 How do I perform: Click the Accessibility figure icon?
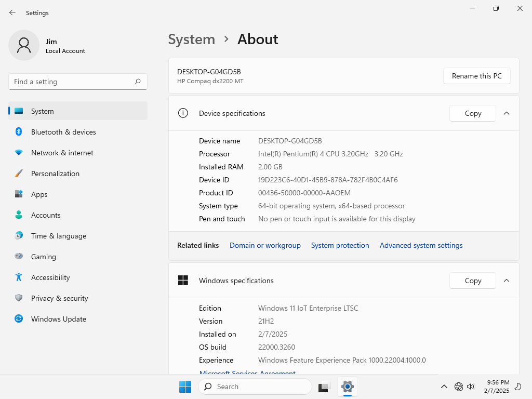pyautogui.click(x=19, y=277)
